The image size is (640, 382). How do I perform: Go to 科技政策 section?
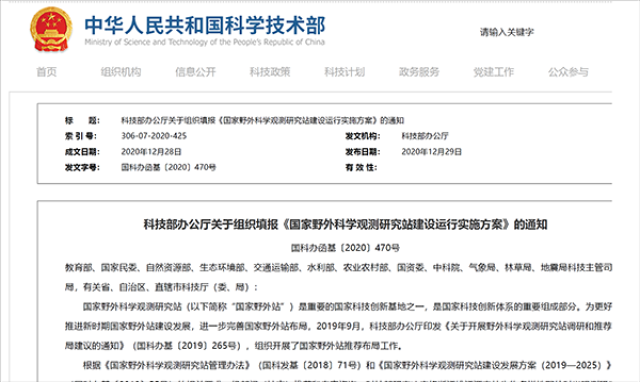270,72
